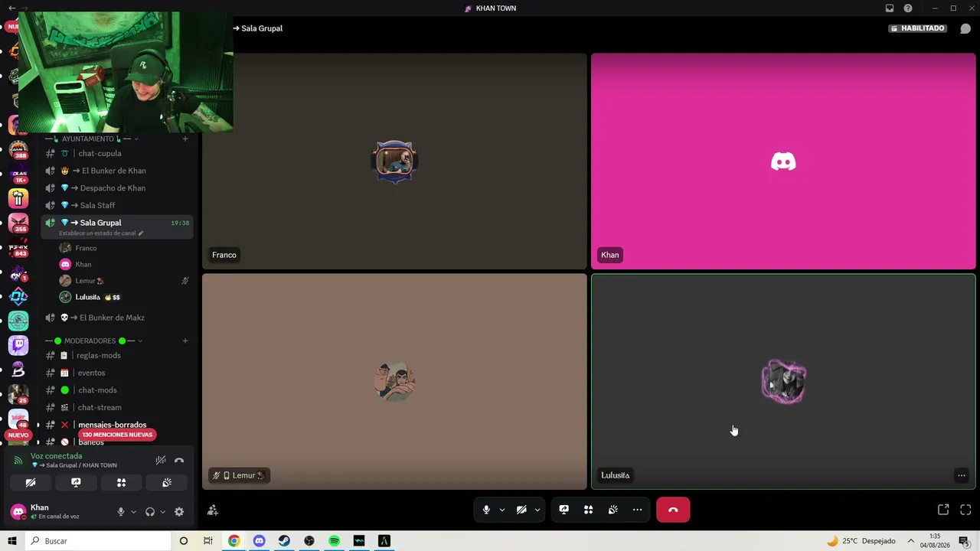The width and height of the screenshot is (980, 551).
Task: Toggle noise suppression in the voice connected panel
Action: pyautogui.click(x=161, y=460)
